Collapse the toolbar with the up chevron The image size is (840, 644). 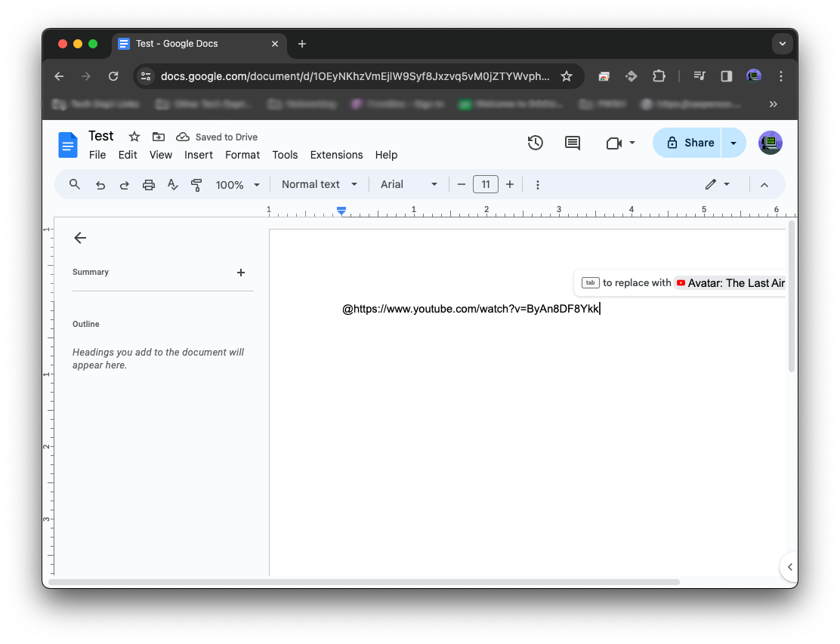click(x=764, y=184)
